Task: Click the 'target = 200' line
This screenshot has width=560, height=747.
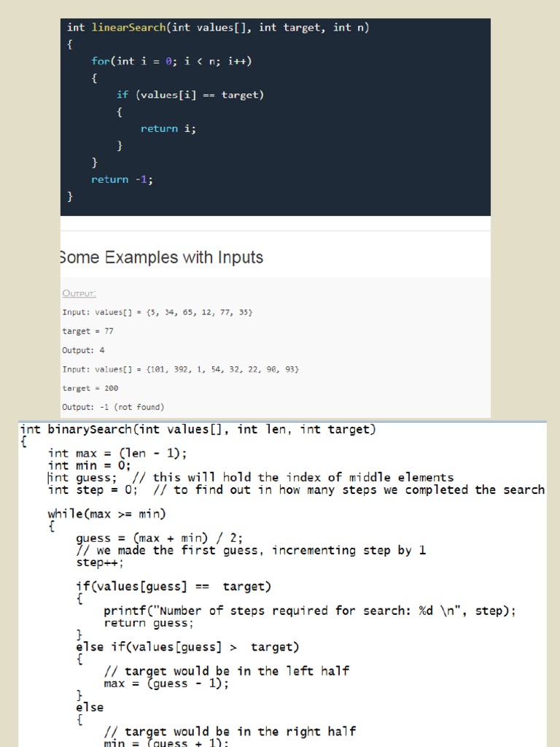Action: [90, 388]
